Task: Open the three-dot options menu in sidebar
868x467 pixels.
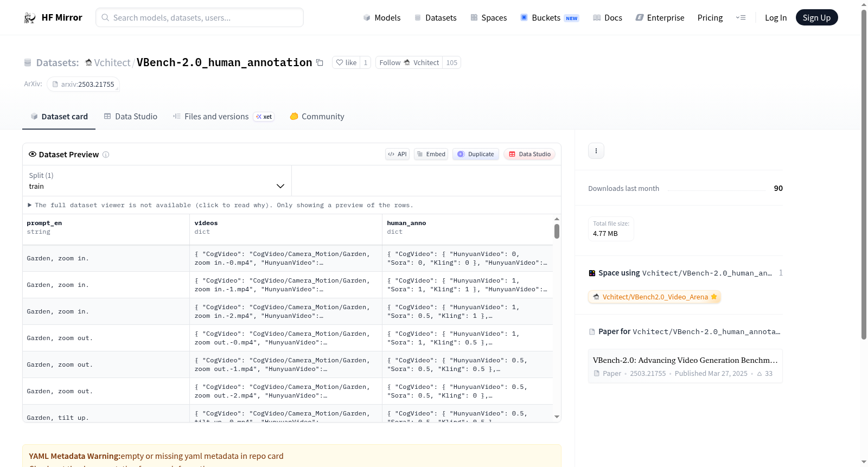Action: pyautogui.click(x=596, y=151)
